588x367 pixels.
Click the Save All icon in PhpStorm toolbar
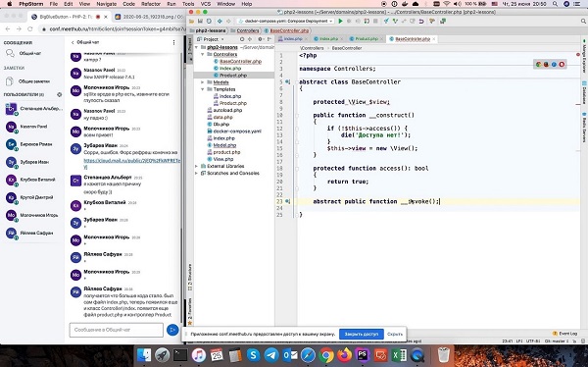point(200,22)
